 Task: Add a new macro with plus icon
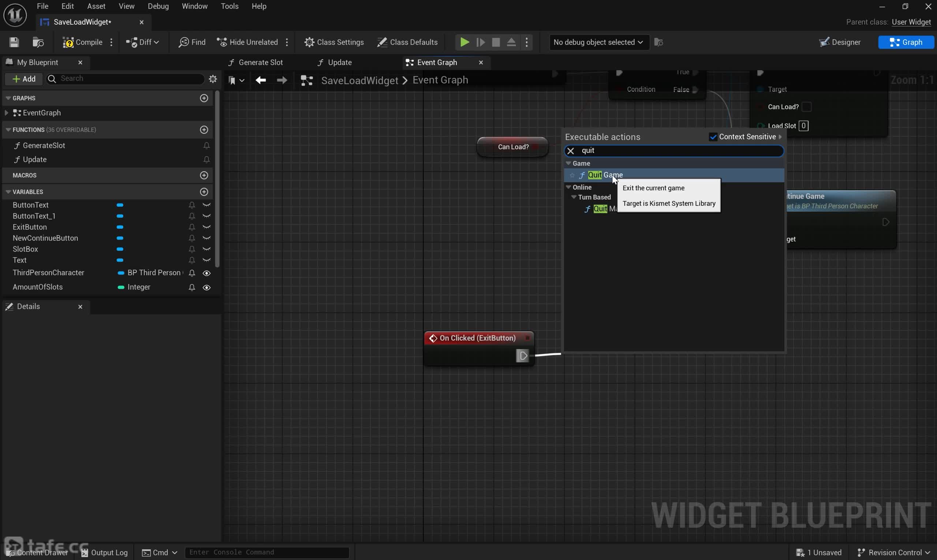click(204, 175)
